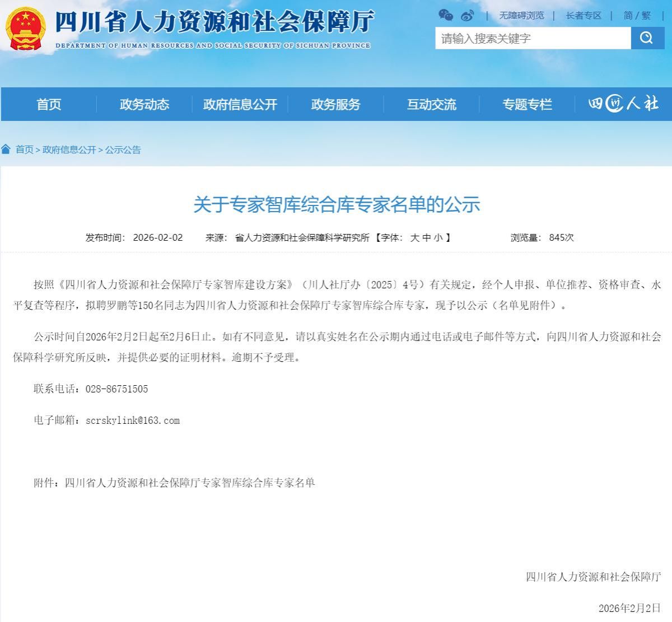Click 公示公告 breadcrumb link
672x622 pixels.
[123, 149]
